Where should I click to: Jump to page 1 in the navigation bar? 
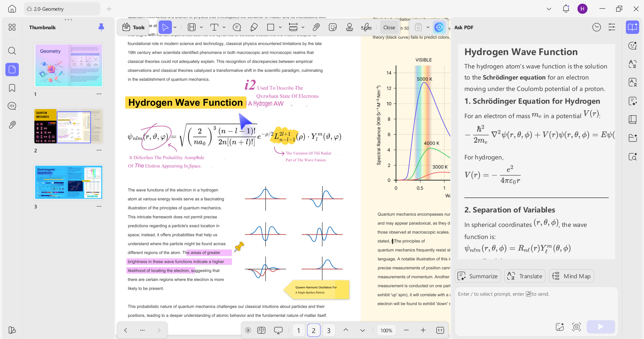[298, 330]
